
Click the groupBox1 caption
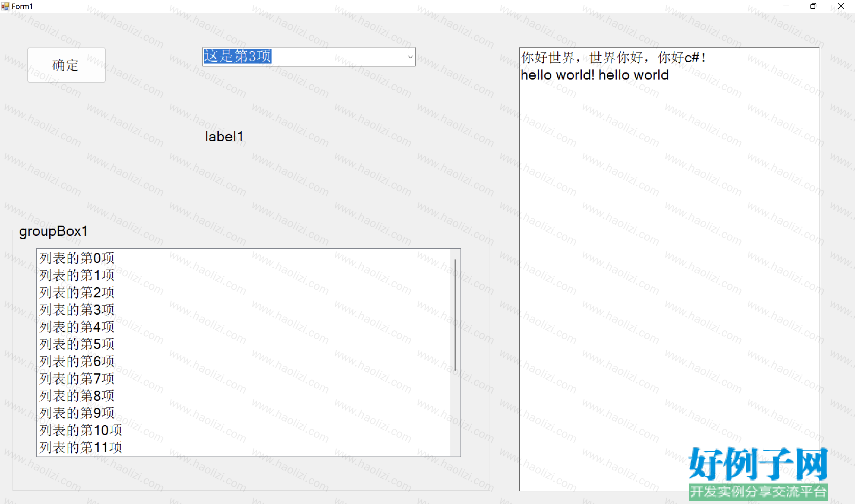(53, 231)
